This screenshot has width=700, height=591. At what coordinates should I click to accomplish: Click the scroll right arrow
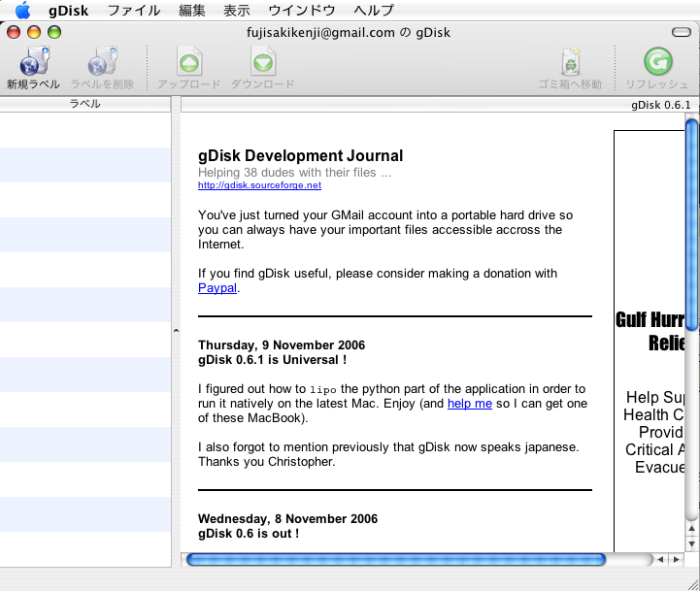coord(676,559)
